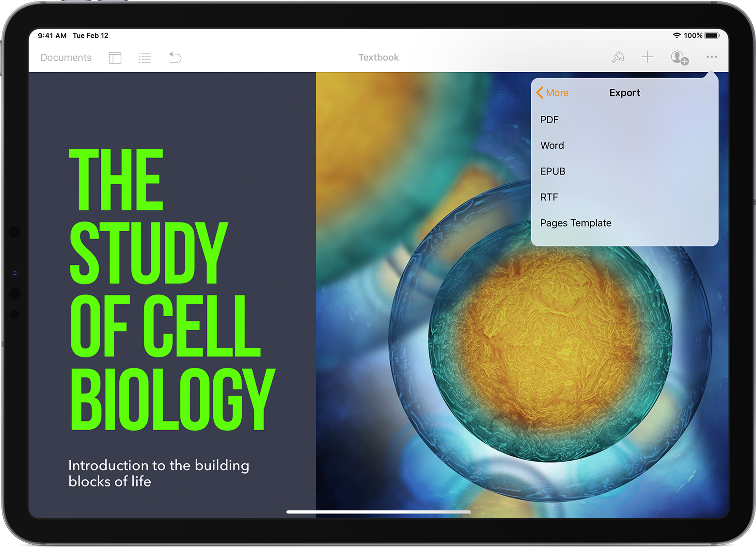Open the More three-dots menu

point(711,57)
